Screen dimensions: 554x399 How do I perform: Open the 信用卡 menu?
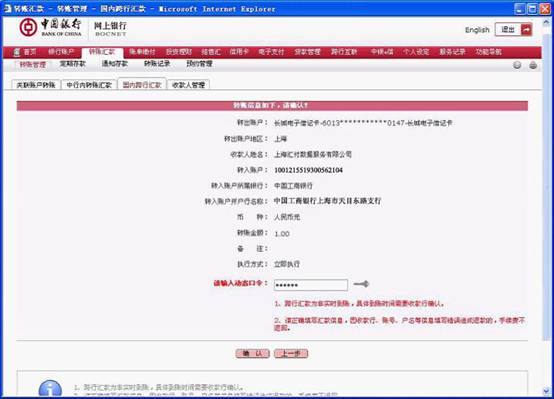pyautogui.click(x=239, y=52)
